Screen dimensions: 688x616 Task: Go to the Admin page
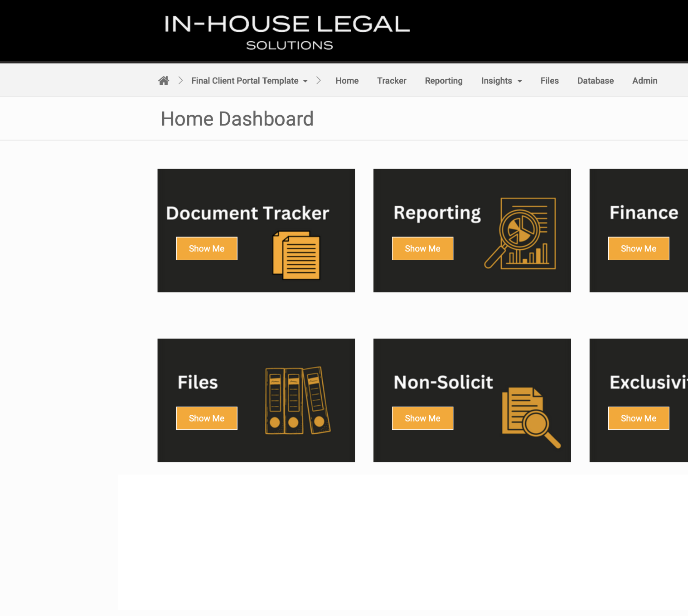[644, 81]
